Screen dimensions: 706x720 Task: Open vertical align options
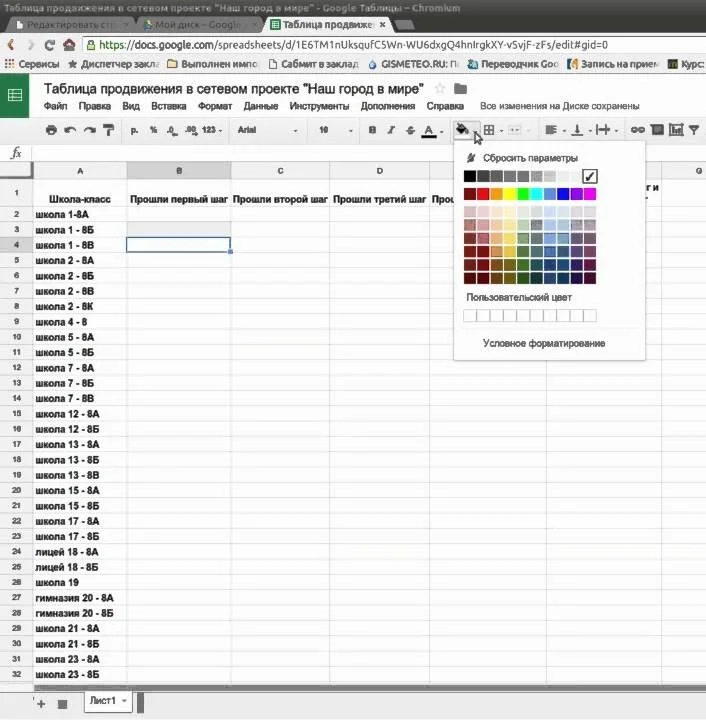point(577,130)
